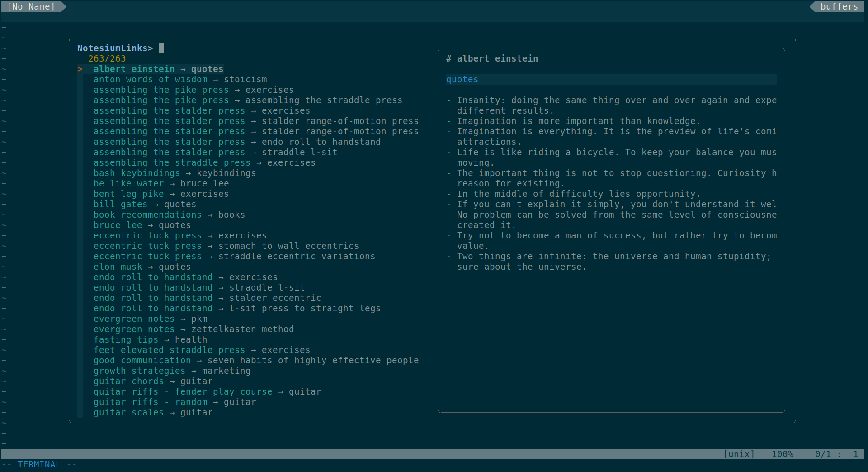Click the 263/263 match counter
Viewport: 868px width, 472px height.
click(x=107, y=58)
